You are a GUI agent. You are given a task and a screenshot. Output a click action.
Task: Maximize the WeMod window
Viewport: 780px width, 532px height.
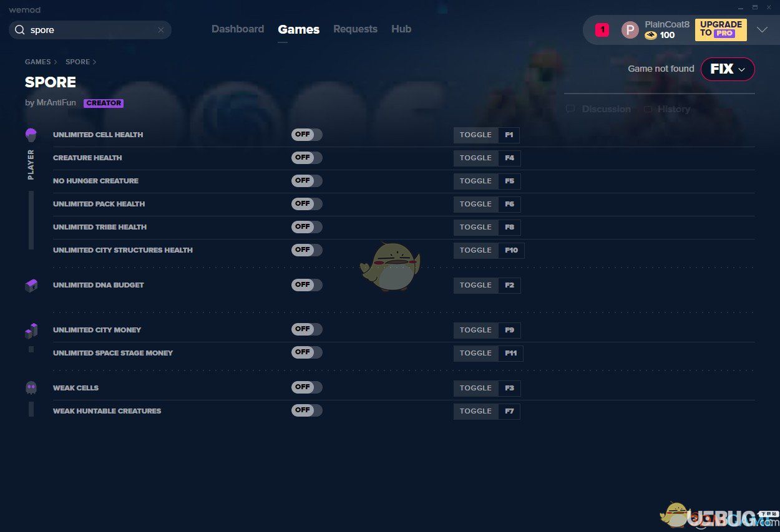754,7
